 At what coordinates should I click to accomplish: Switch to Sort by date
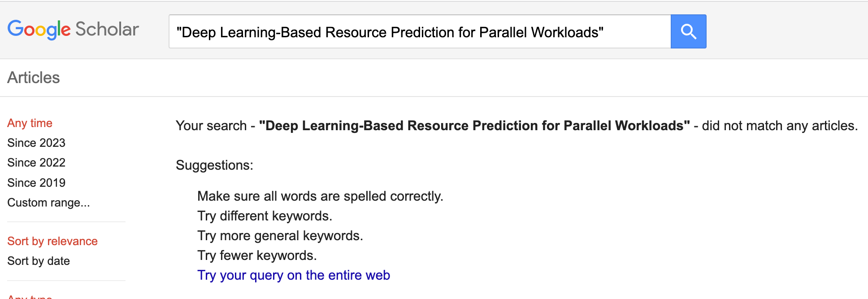click(39, 261)
